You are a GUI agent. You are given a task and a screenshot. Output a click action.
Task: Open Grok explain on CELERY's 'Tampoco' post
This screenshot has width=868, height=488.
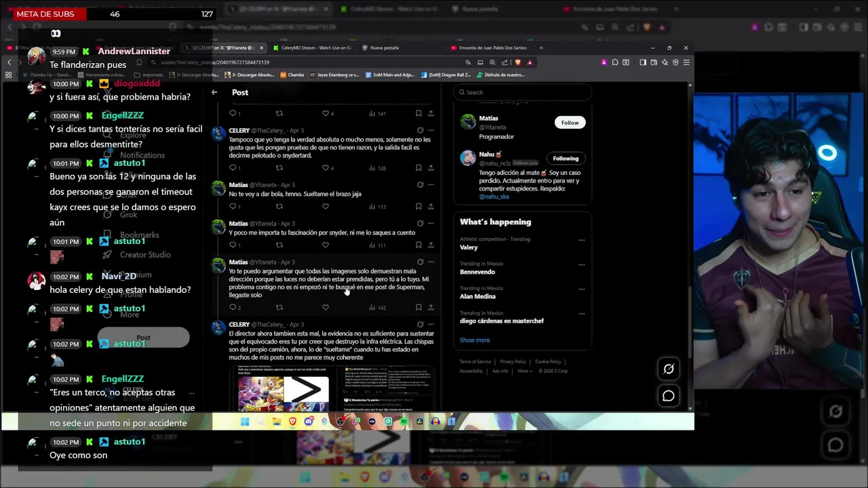[x=420, y=130]
